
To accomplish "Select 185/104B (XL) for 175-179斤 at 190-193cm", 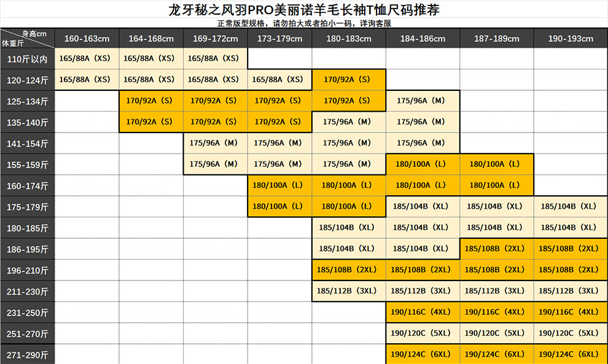I will pos(571,206).
